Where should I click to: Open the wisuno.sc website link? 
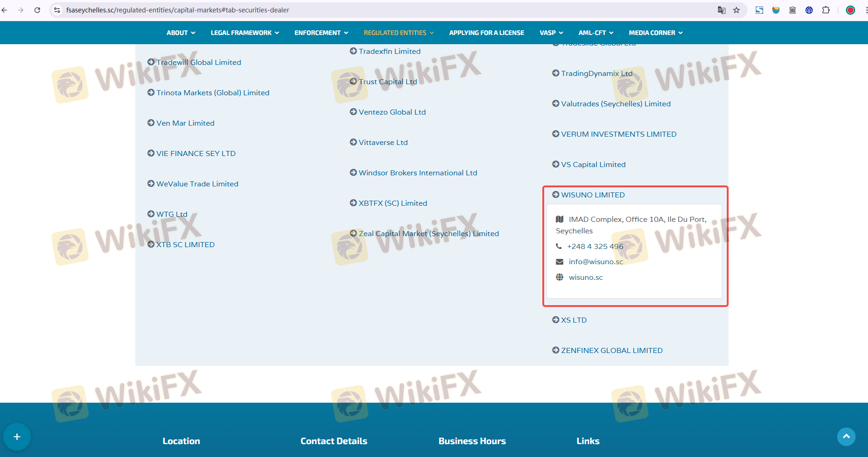click(586, 278)
